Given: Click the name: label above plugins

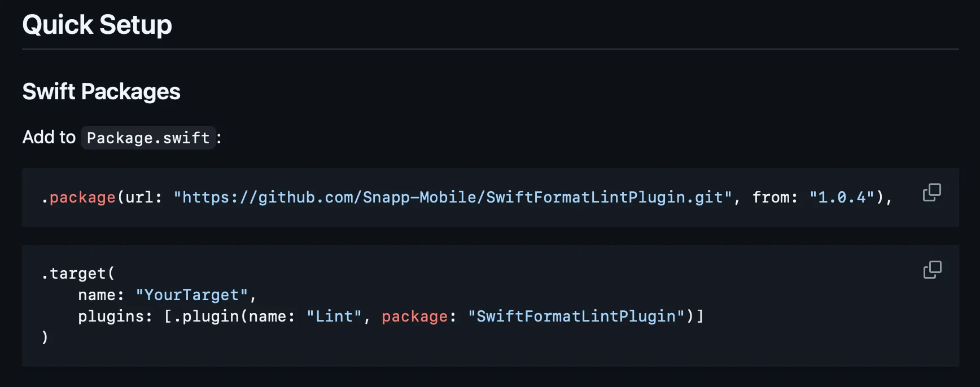Looking at the screenshot, I should [x=101, y=295].
